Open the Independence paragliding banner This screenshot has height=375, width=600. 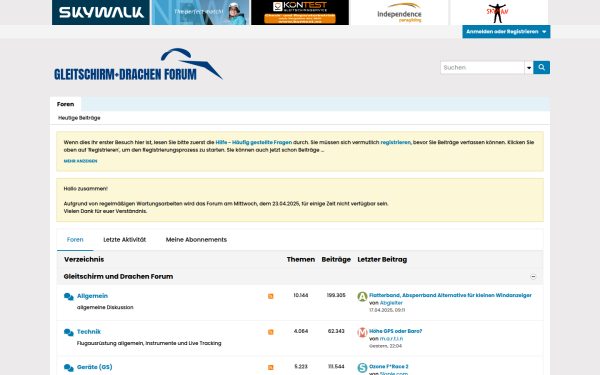tap(399, 12)
